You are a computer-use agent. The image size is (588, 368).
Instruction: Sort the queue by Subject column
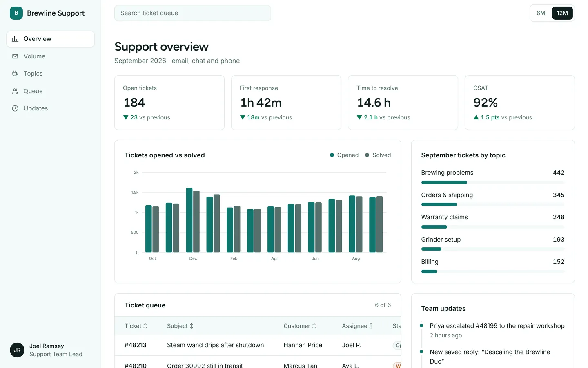(x=180, y=326)
